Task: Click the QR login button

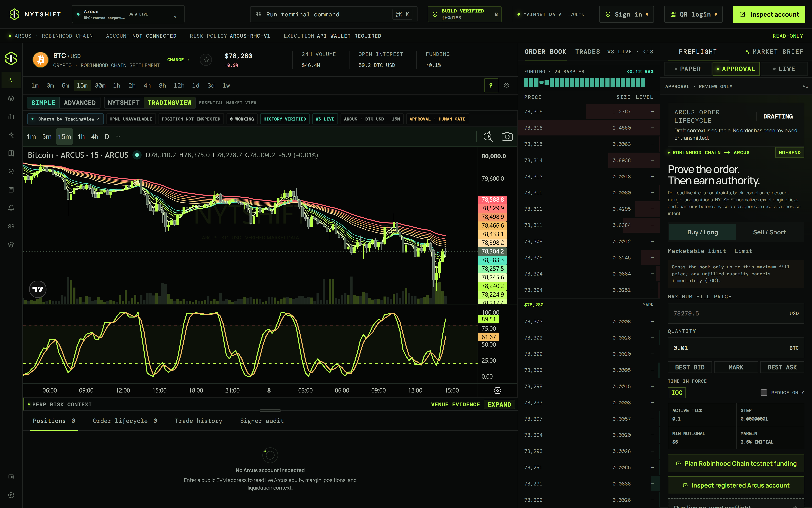Action: click(x=693, y=14)
